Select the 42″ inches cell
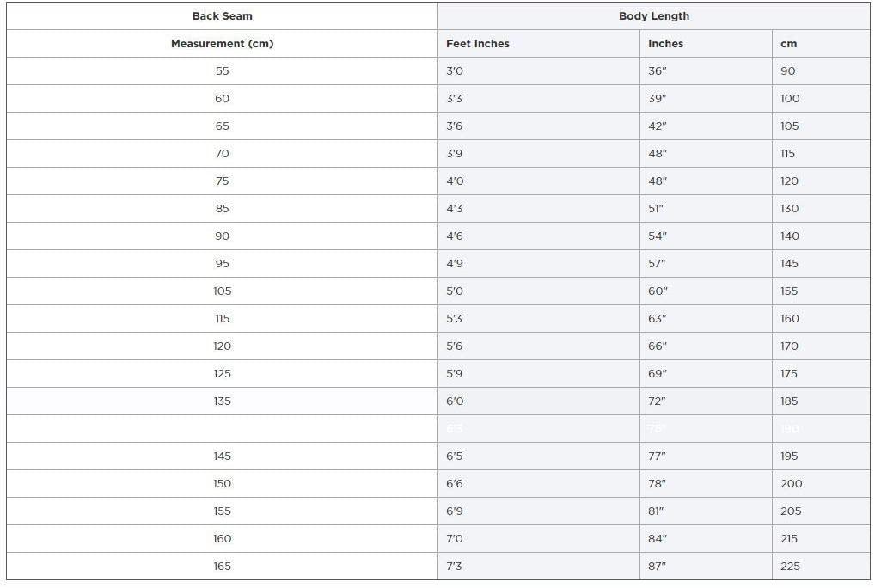 click(x=658, y=126)
